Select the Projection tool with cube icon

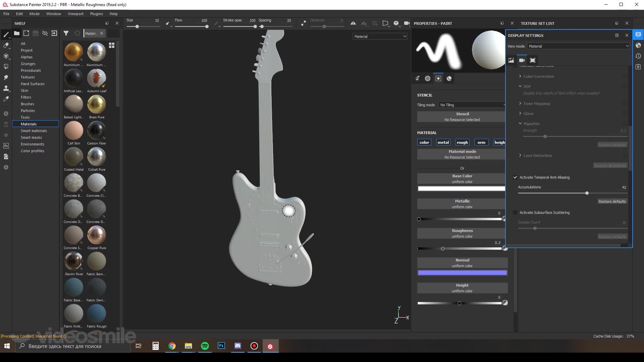coord(6,56)
